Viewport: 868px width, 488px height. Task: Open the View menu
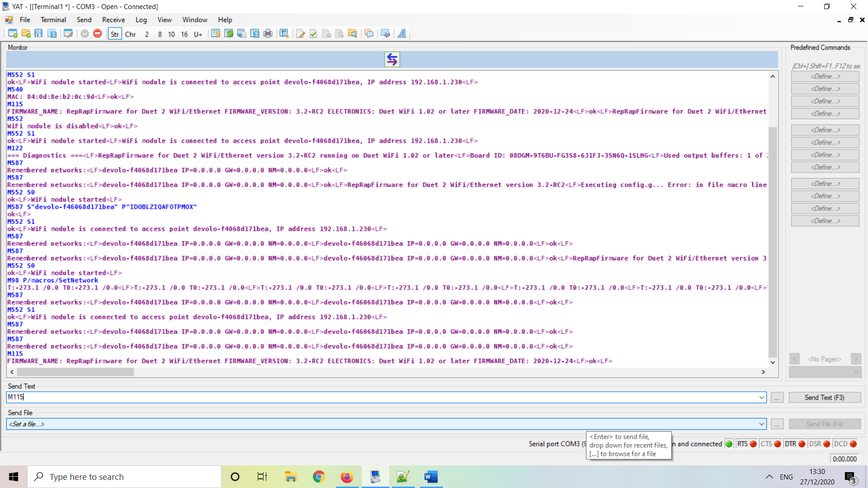165,20
